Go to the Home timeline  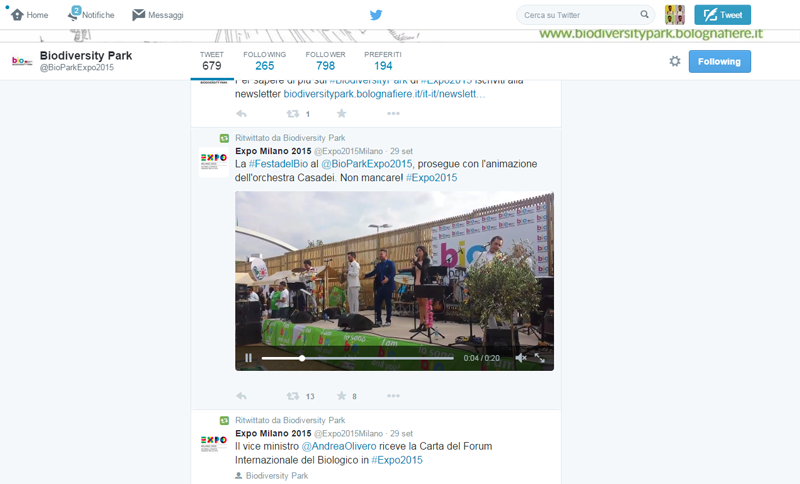click(x=30, y=15)
